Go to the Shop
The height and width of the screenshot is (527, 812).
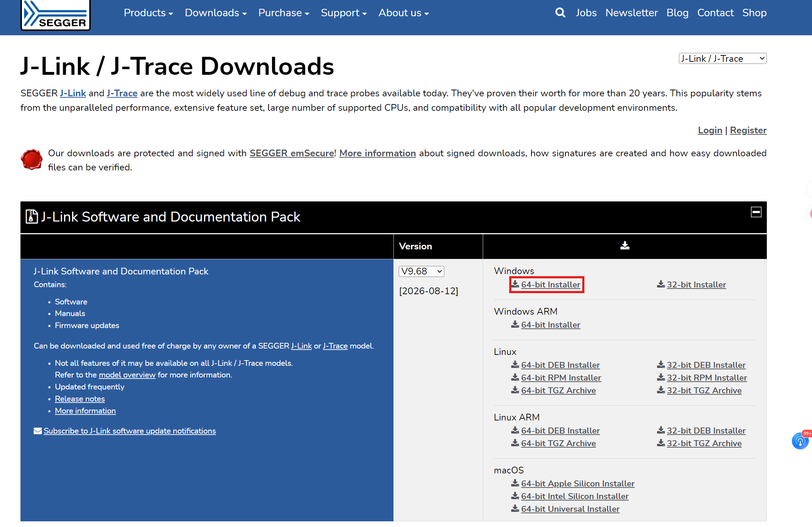tap(754, 13)
